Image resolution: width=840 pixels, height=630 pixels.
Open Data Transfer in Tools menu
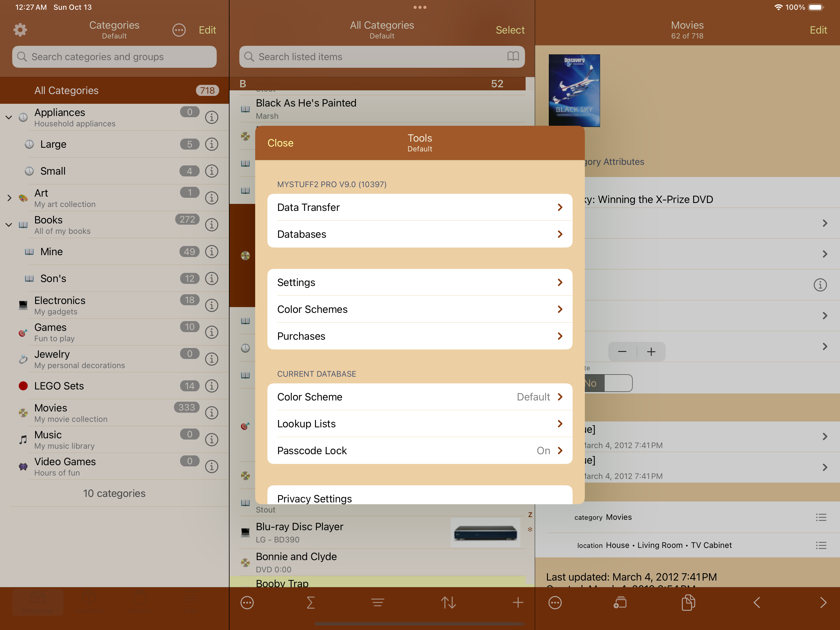tap(420, 207)
